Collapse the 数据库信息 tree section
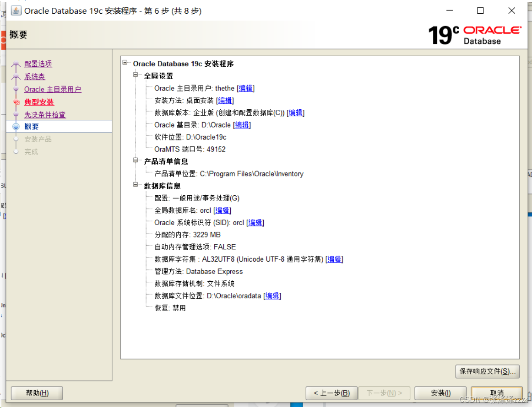 pos(136,184)
